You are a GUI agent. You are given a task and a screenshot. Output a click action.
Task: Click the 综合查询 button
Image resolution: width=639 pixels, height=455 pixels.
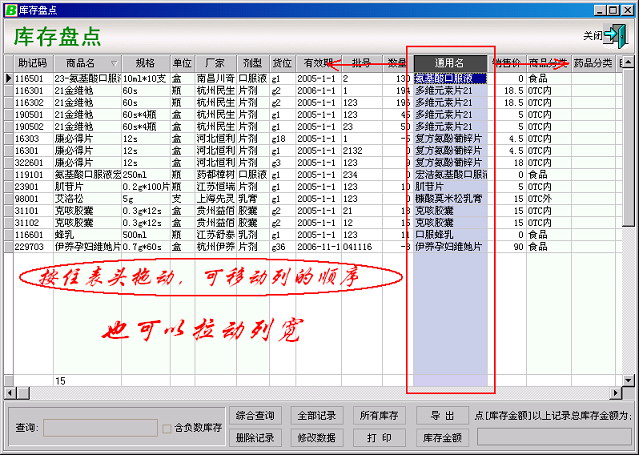[255, 415]
